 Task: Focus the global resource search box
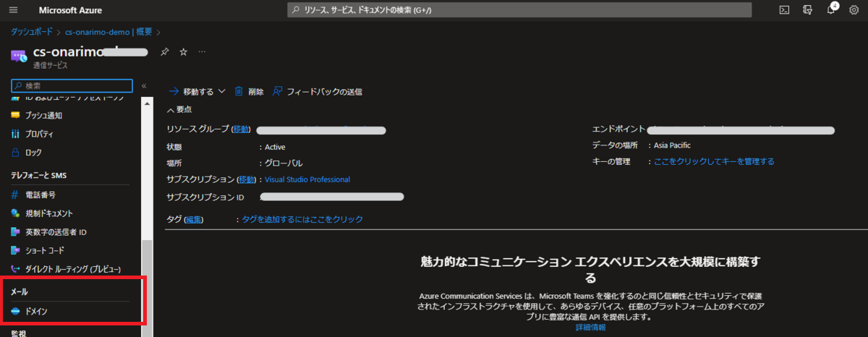pyautogui.click(x=519, y=10)
